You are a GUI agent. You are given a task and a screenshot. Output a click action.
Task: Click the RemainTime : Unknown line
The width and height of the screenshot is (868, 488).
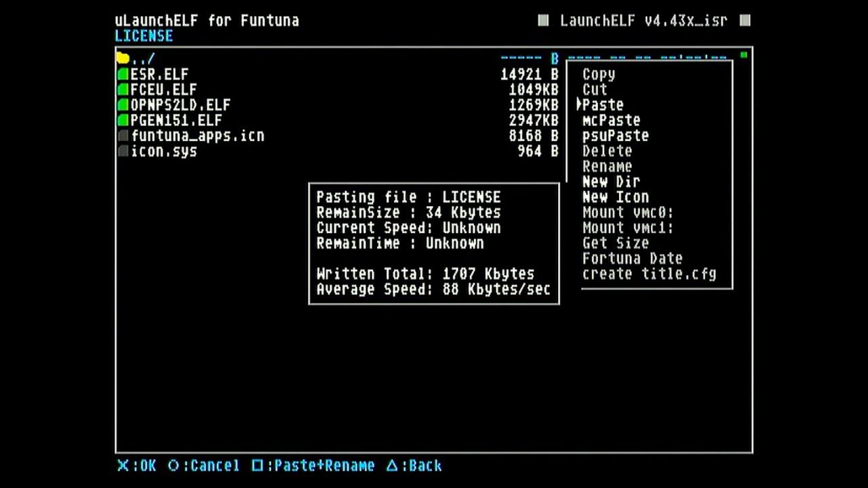tap(400, 243)
